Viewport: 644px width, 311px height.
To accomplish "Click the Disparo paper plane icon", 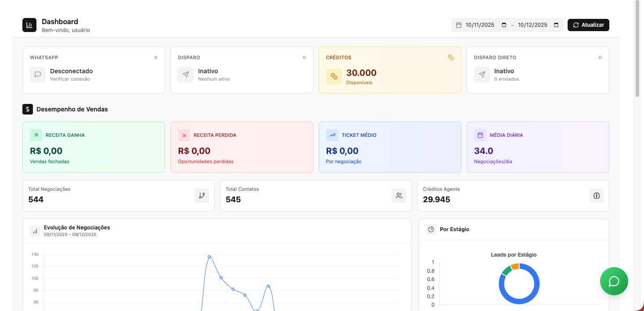I will coord(186,75).
